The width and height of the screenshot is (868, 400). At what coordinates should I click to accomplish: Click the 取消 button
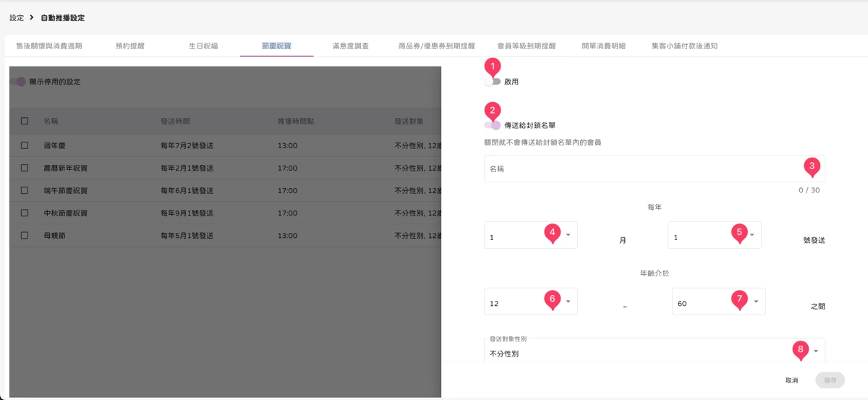tap(792, 380)
